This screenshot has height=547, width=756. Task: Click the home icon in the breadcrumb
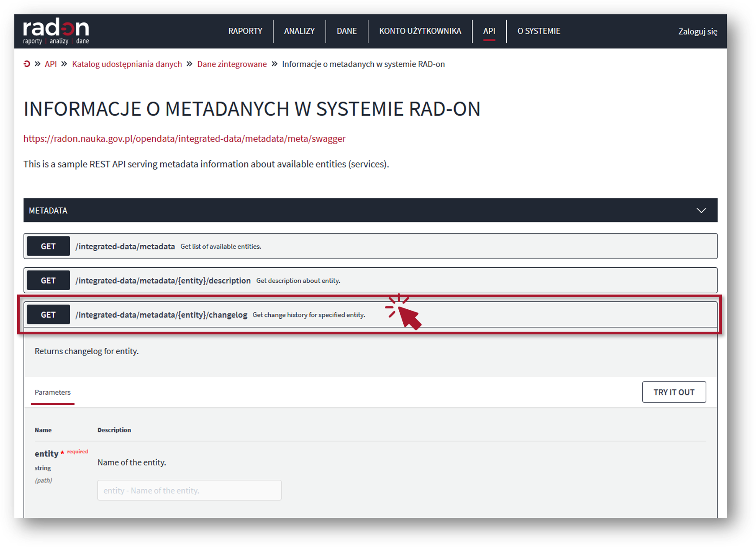tap(27, 64)
